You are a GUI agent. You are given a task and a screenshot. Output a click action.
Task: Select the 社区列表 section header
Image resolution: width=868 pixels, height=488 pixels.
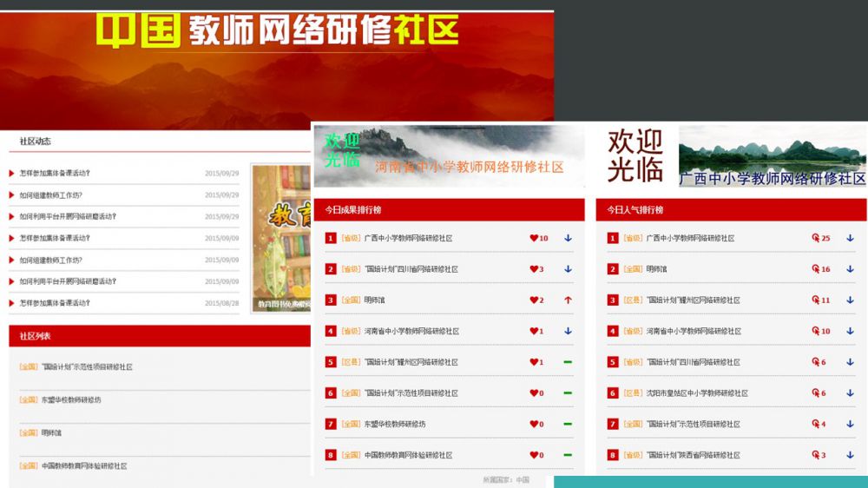pos(36,336)
